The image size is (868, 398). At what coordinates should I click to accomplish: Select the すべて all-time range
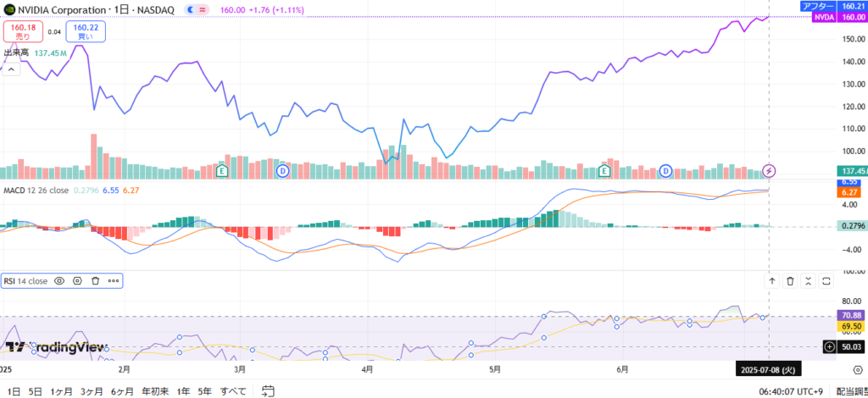pos(233,391)
